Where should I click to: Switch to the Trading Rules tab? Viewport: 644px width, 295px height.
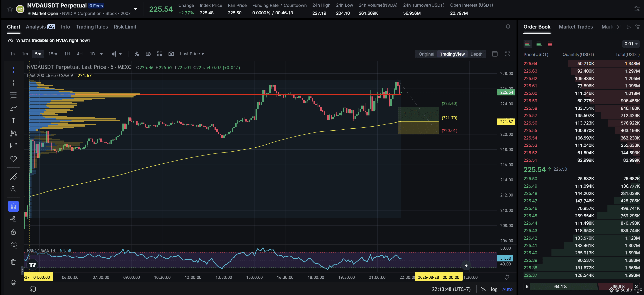point(92,27)
